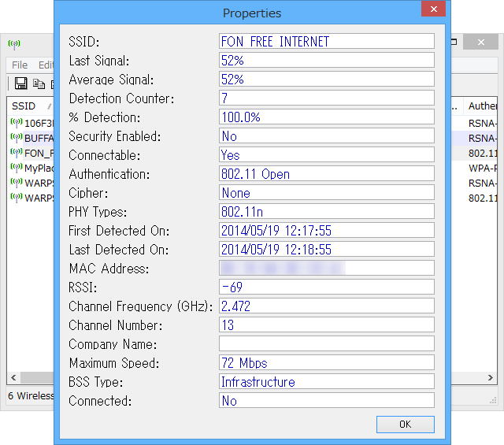
Task: Click the 6 Wireless status bar text
Action: (31, 395)
